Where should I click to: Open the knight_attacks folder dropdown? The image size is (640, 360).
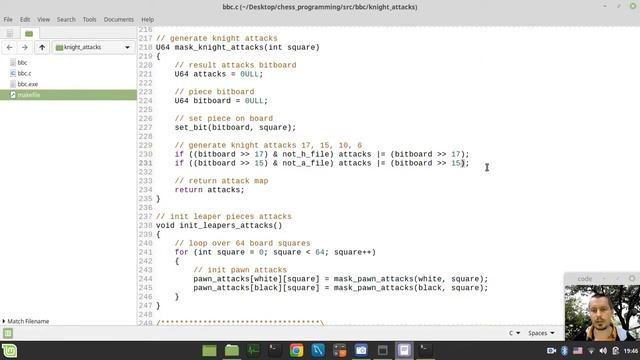pos(93,47)
